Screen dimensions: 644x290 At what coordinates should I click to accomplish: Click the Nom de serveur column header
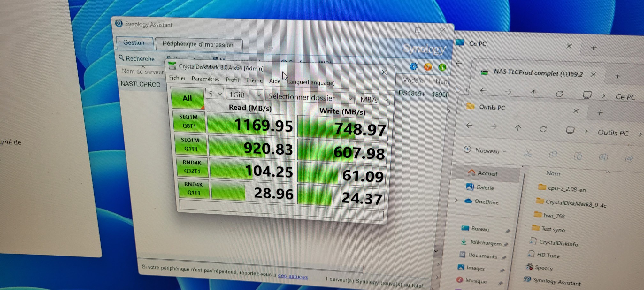(x=143, y=72)
